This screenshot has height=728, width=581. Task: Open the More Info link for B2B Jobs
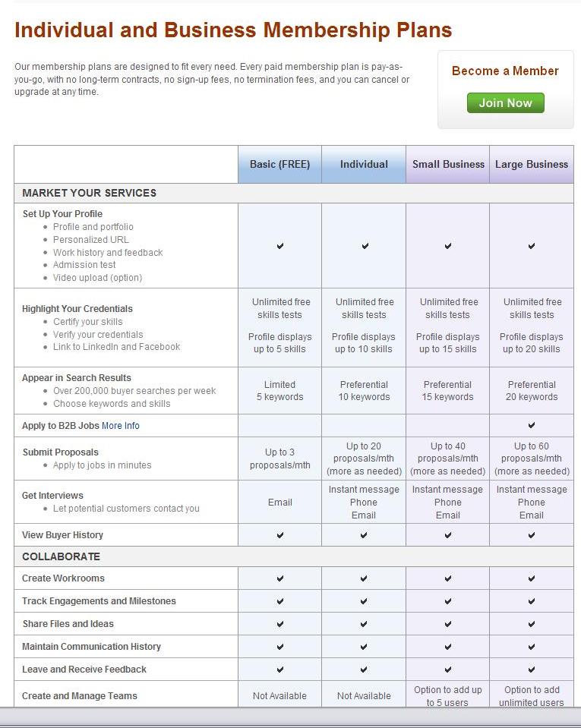(120, 425)
